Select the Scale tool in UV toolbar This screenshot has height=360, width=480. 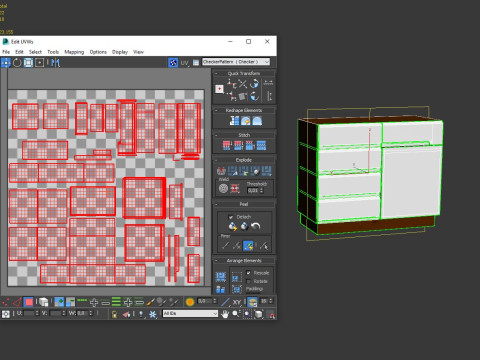pos(28,63)
